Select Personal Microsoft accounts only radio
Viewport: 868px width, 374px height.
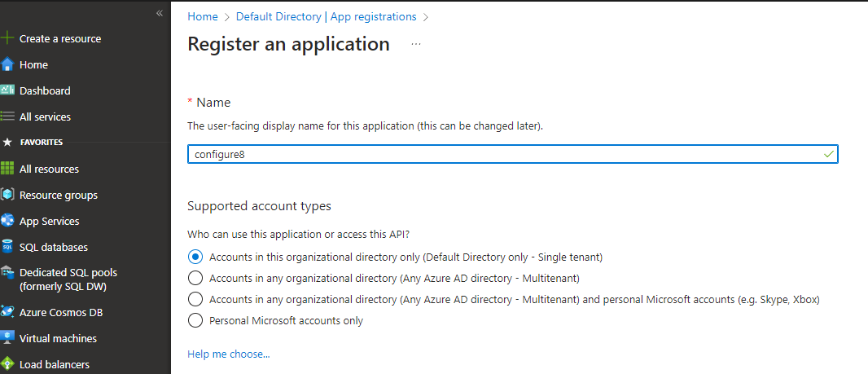(x=195, y=320)
